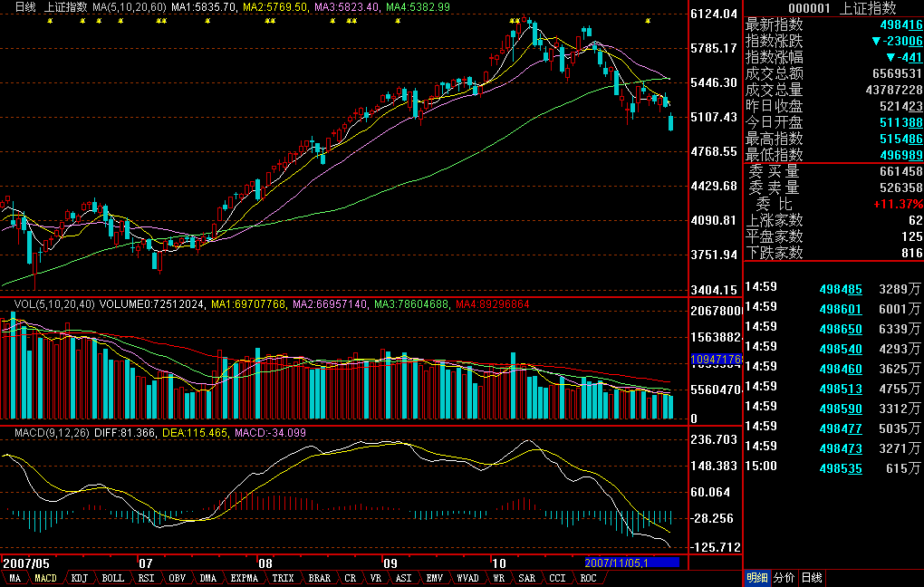Switch the right panel to 日线
The image size is (924, 587).
pos(813,578)
